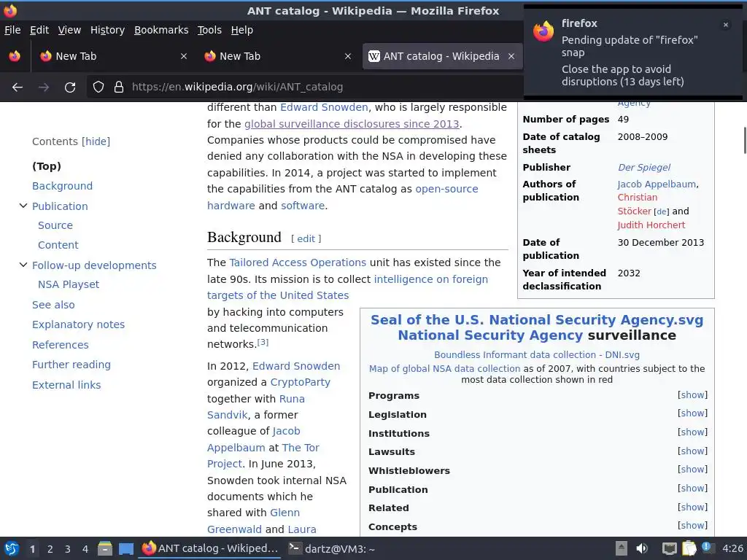Viewport: 747px width, 560px height.
Task: Switch to workspace 3
Action: [68, 549]
